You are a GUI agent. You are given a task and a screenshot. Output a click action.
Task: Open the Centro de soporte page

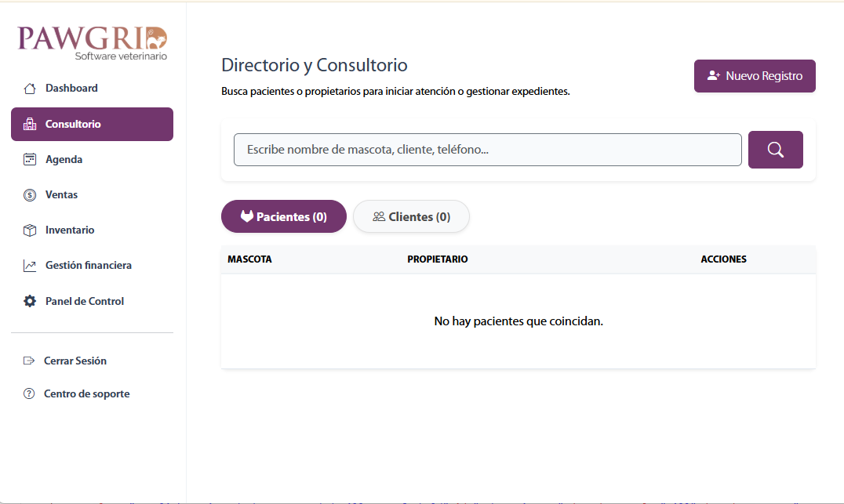click(85, 393)
